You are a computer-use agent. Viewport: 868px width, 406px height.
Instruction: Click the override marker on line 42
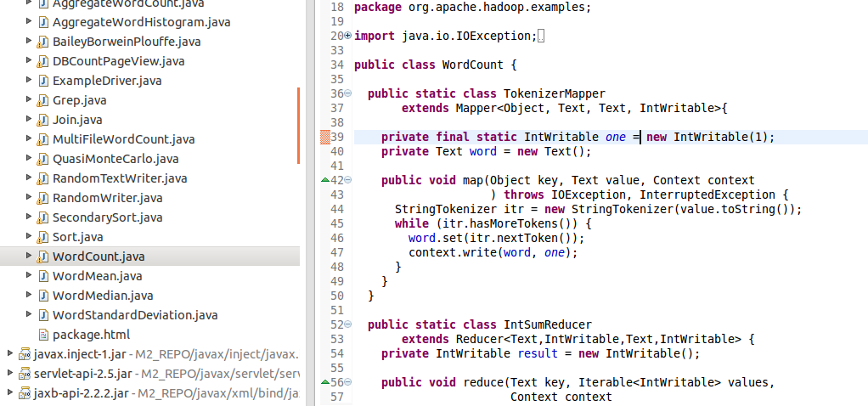[x=325, y=179]
